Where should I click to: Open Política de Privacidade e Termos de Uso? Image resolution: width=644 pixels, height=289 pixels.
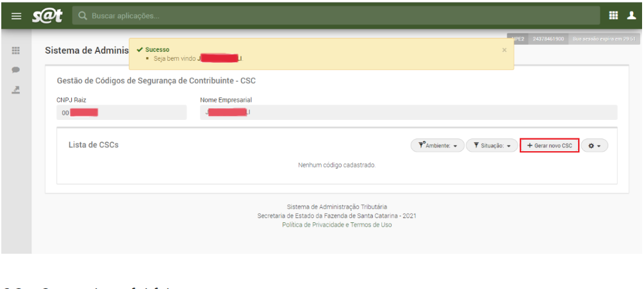336,225
